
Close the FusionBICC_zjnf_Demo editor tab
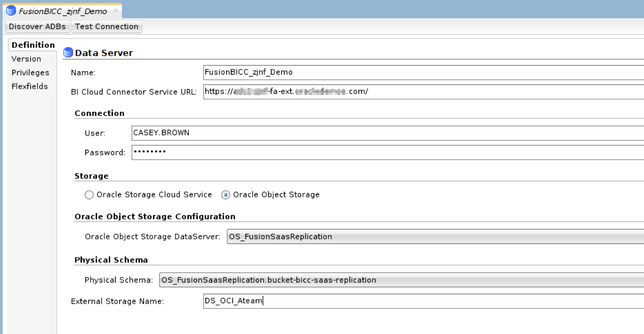pyautogui.click(x=115, y=10)
